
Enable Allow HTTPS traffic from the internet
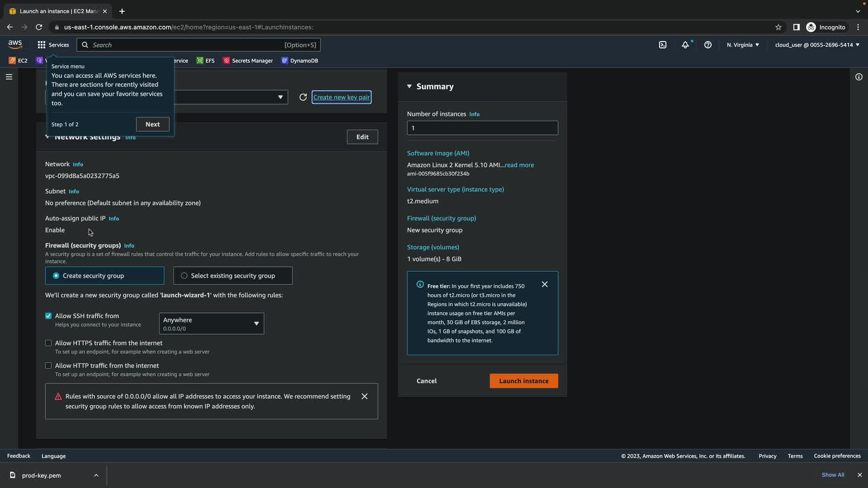(x=48, y=343)
